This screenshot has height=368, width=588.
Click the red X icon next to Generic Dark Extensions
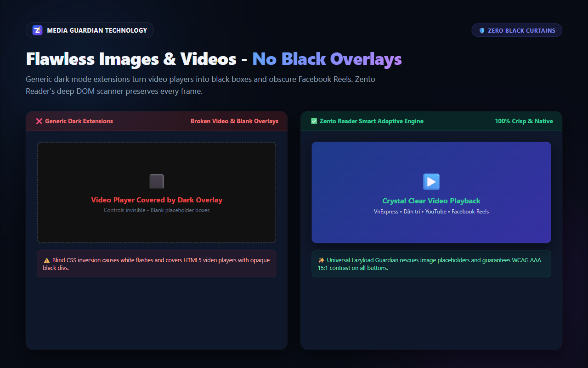point(39,121)
